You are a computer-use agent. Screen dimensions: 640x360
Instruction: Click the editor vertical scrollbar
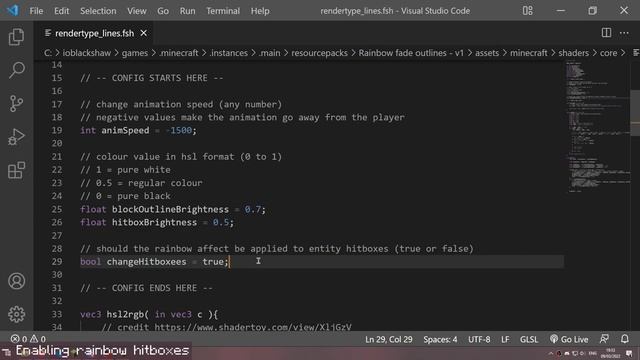click(x=635, y=112)
